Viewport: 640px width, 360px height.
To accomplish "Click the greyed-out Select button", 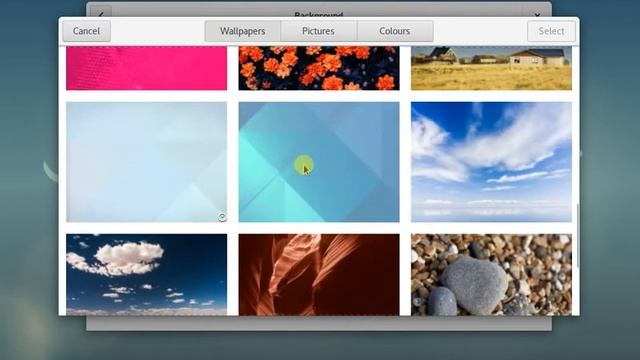I will 551,31.
